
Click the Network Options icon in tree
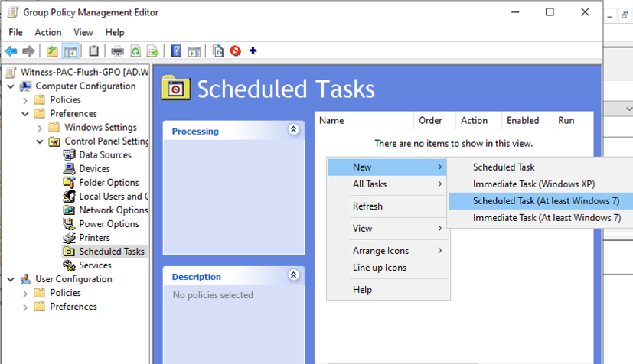69,210
